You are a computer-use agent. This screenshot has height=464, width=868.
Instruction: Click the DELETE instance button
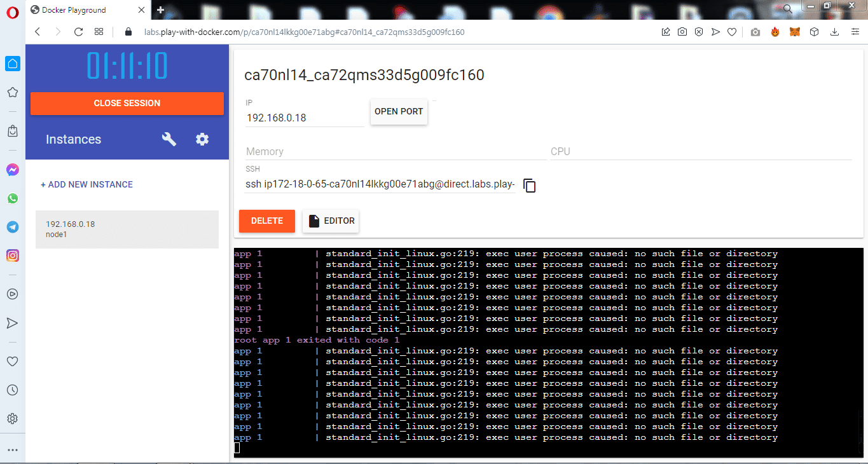(x=267, y=221)
